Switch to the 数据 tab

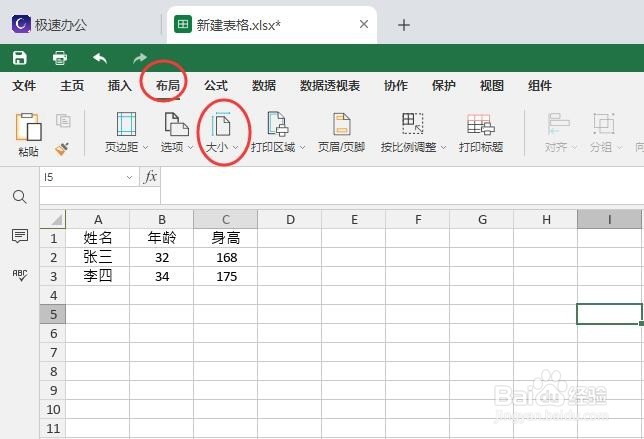pos(264,85)
